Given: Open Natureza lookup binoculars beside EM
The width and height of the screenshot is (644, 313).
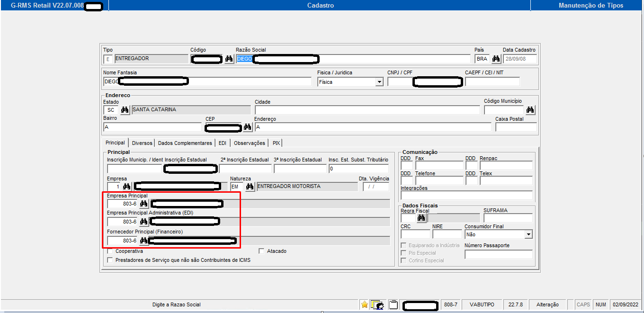Looking at the screenshot, I should (250, 187).
